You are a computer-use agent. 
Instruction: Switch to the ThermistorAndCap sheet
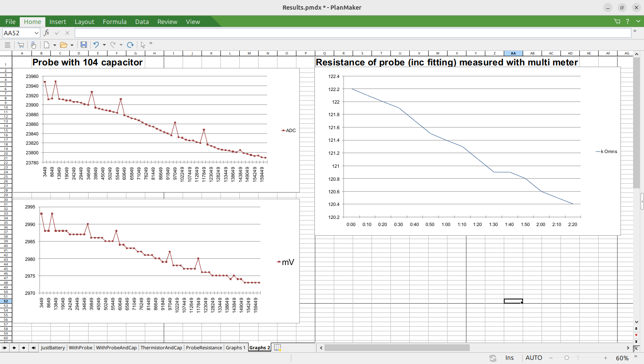pos(161,348)
